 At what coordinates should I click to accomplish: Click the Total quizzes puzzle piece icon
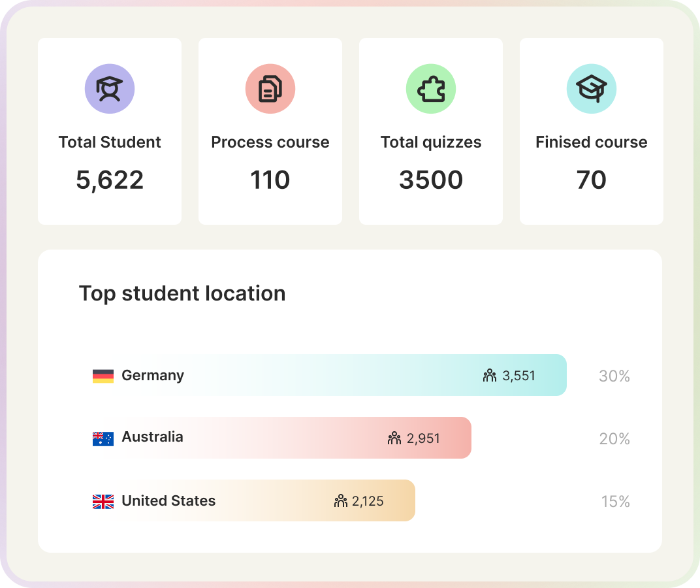[x=431, y=89]
